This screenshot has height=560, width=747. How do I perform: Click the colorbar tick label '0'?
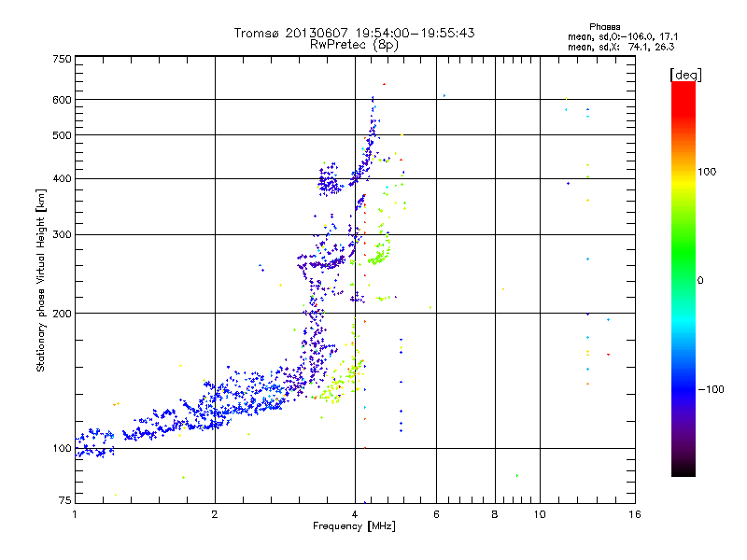click(x=700, y=281)
